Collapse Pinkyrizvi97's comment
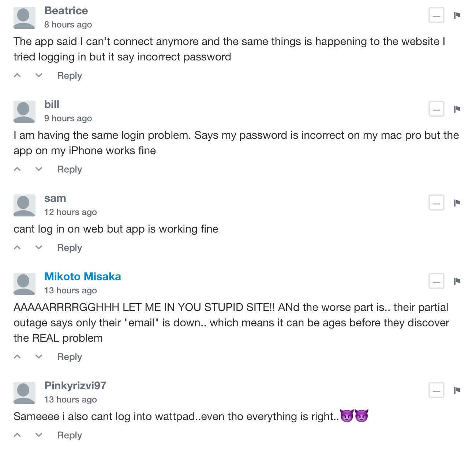The height and width of the screenshot is (449, 476). 436,390
